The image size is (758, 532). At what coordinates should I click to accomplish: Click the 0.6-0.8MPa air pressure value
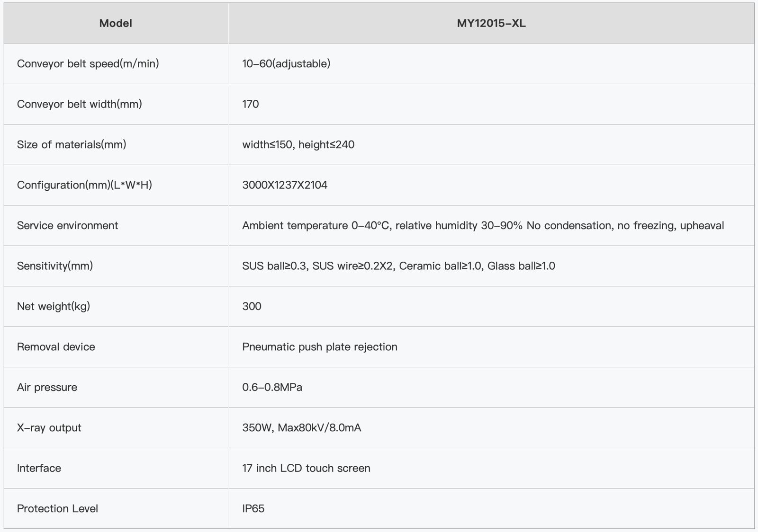click(x=272, y=387)
